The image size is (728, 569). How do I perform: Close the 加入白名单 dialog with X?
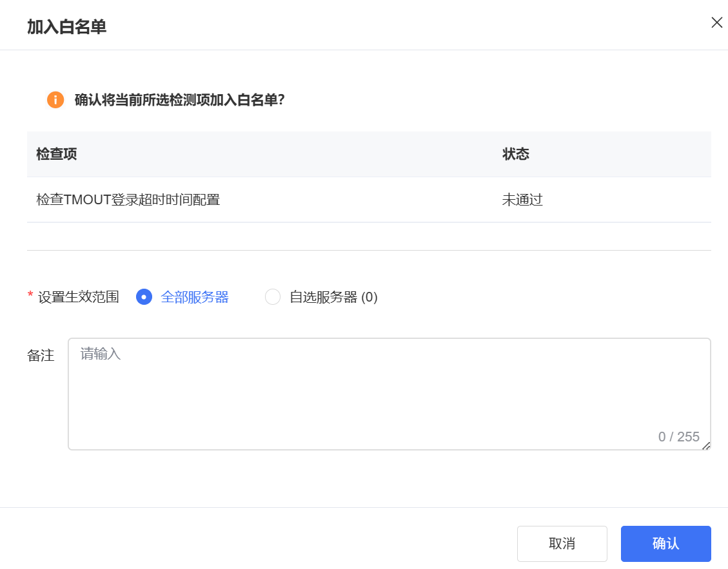point(716,23)
